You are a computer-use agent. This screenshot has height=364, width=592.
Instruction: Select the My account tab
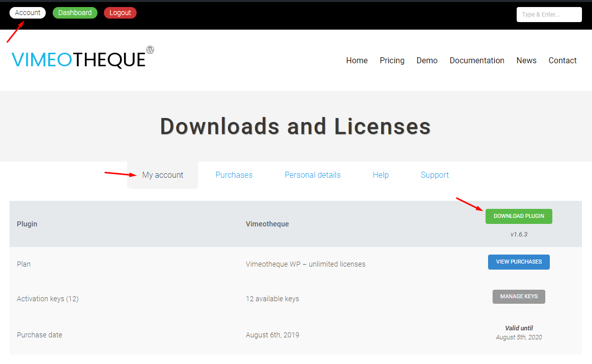point(162,175)
